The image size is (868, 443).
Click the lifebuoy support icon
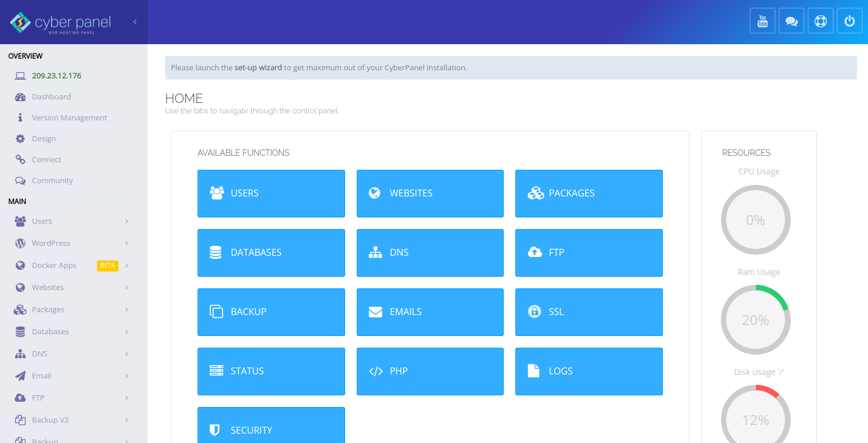pyautogui.click(x=820, y=21)
